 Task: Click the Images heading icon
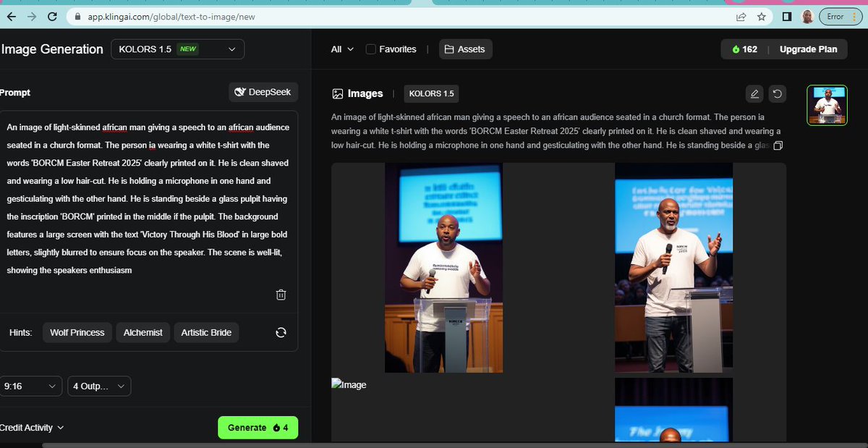click(x=337, y=93)
